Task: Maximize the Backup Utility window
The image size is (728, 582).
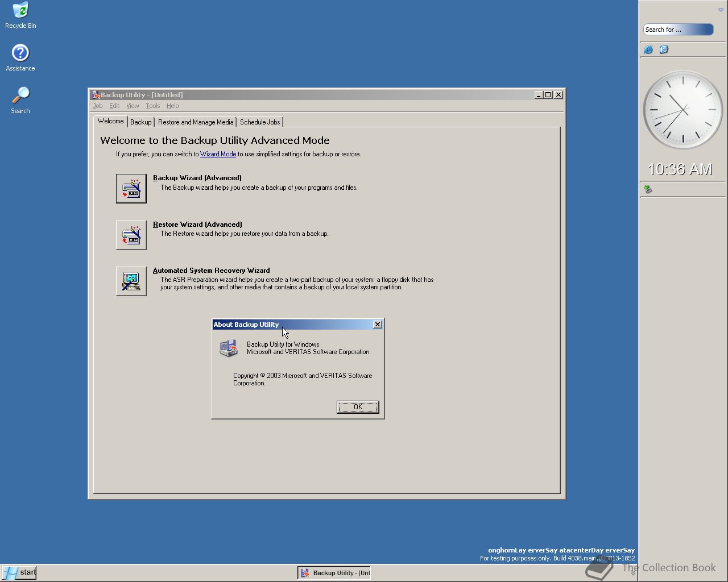Action: tap(548, 95)
